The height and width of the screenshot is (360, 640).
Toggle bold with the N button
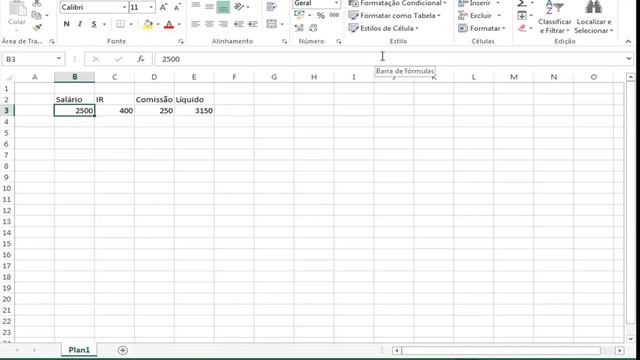[67, 24]
